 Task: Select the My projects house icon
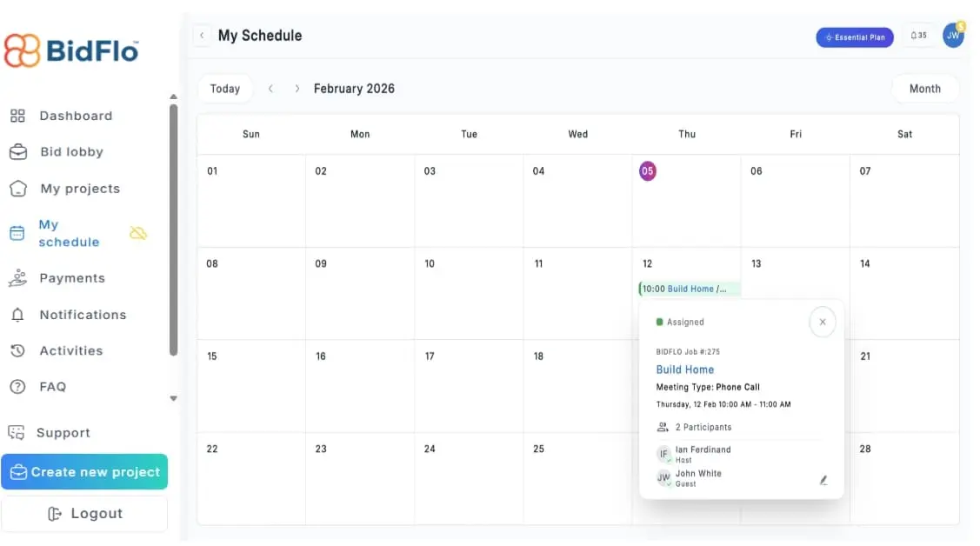click(x=17, y=188)
